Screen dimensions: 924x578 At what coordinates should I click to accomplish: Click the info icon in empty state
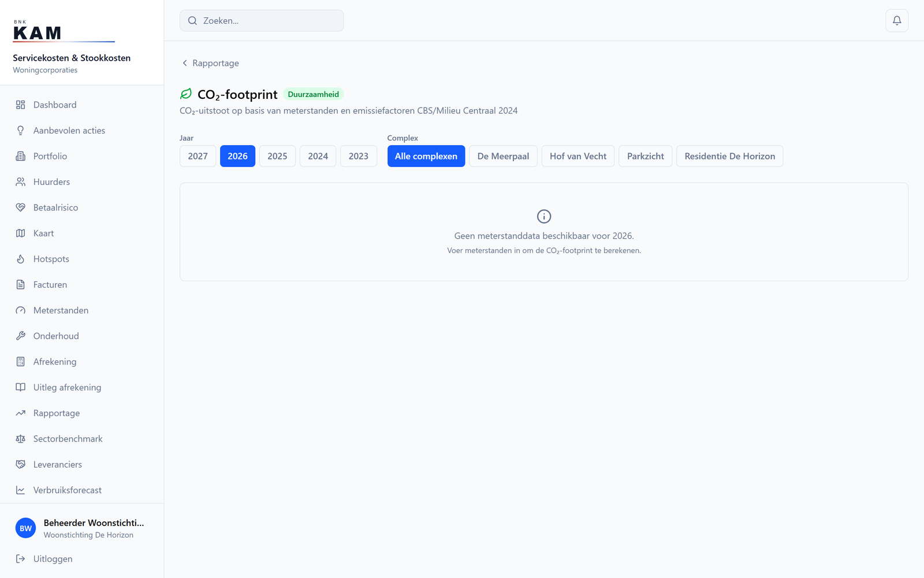coord(544,216)
